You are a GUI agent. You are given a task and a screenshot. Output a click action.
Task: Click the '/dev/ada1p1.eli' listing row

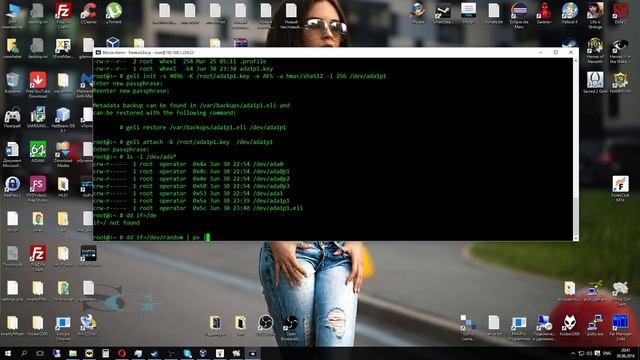198,208
